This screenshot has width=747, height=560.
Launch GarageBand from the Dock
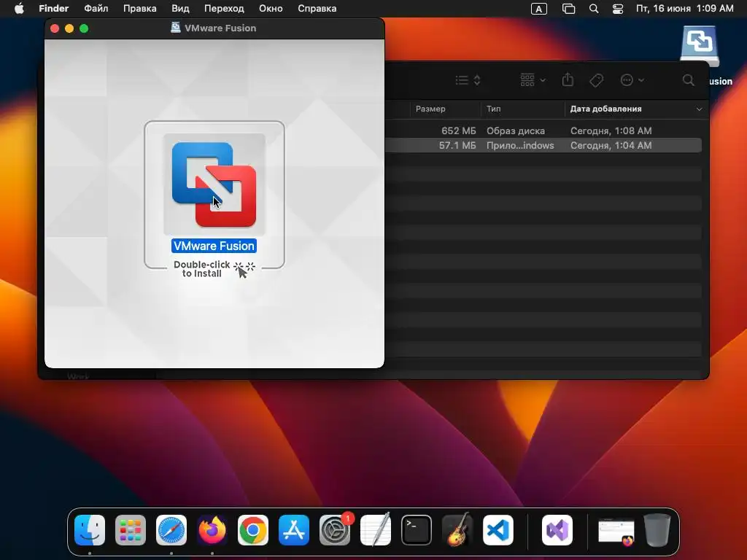[x=457, y=530]
